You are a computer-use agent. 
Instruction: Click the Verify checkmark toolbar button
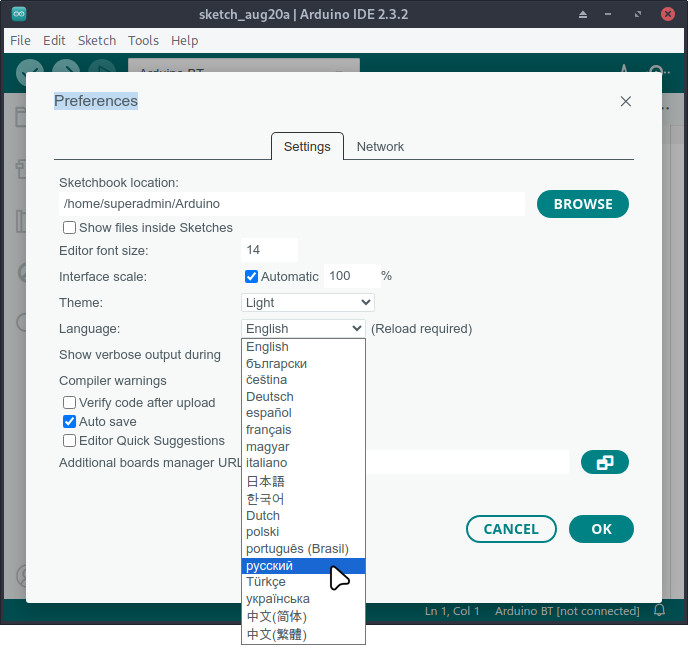coord(30,66)
